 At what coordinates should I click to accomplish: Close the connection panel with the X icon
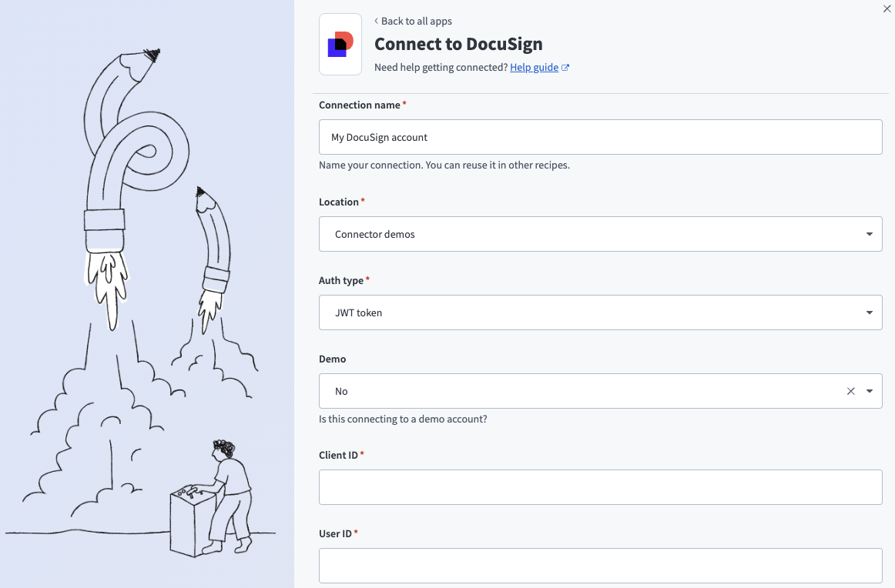click(886, 8)
